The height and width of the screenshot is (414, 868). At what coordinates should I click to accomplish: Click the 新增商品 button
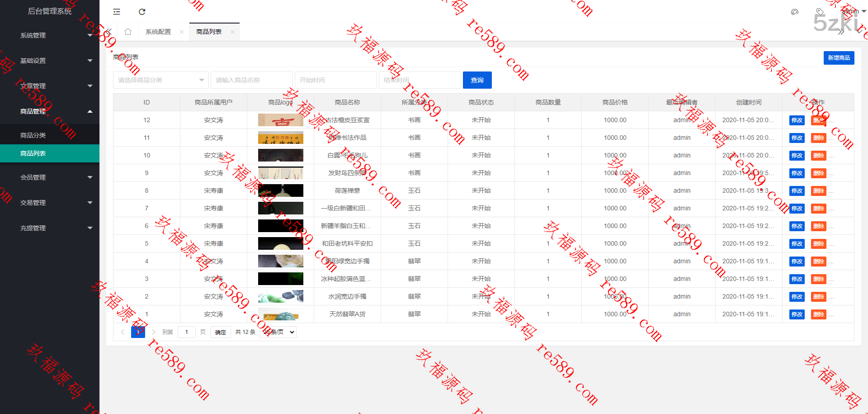(x=839, y=58)
